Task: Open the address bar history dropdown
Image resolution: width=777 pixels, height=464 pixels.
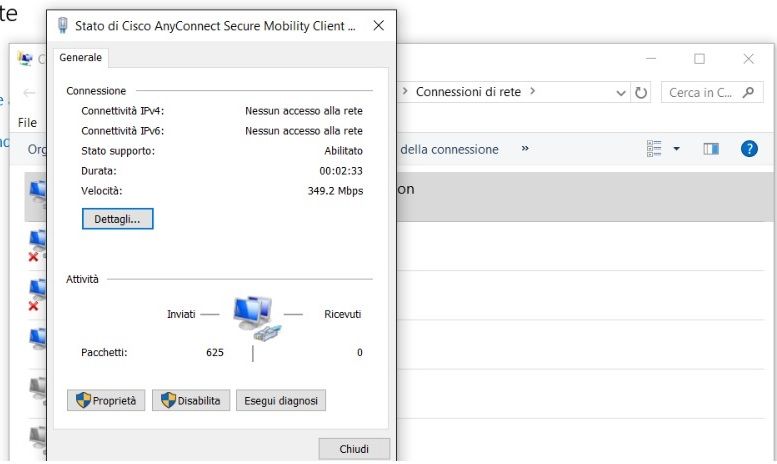Action: pos(620,93)
